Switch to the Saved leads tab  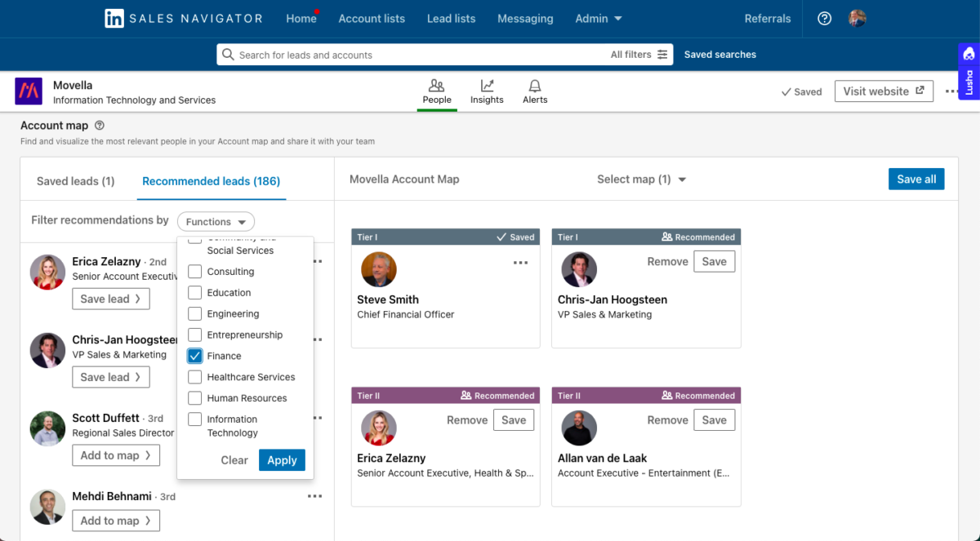75,180
